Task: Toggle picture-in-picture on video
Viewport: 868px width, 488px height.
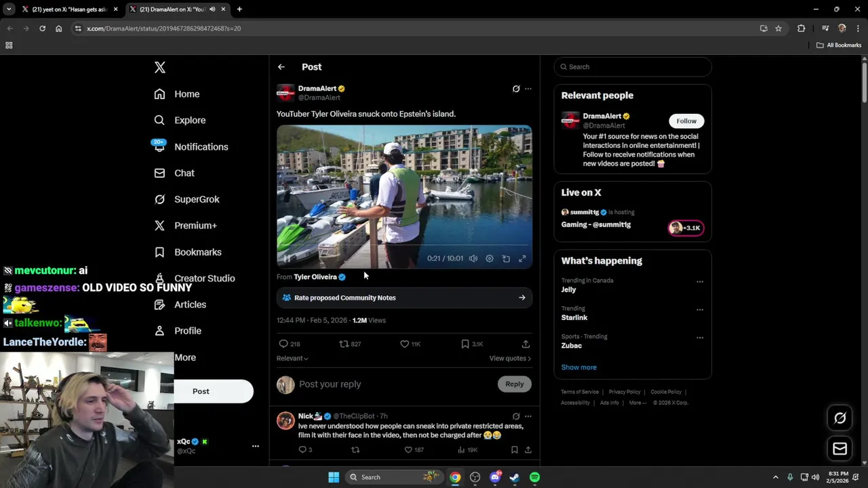Action: [x=506, y=258]
